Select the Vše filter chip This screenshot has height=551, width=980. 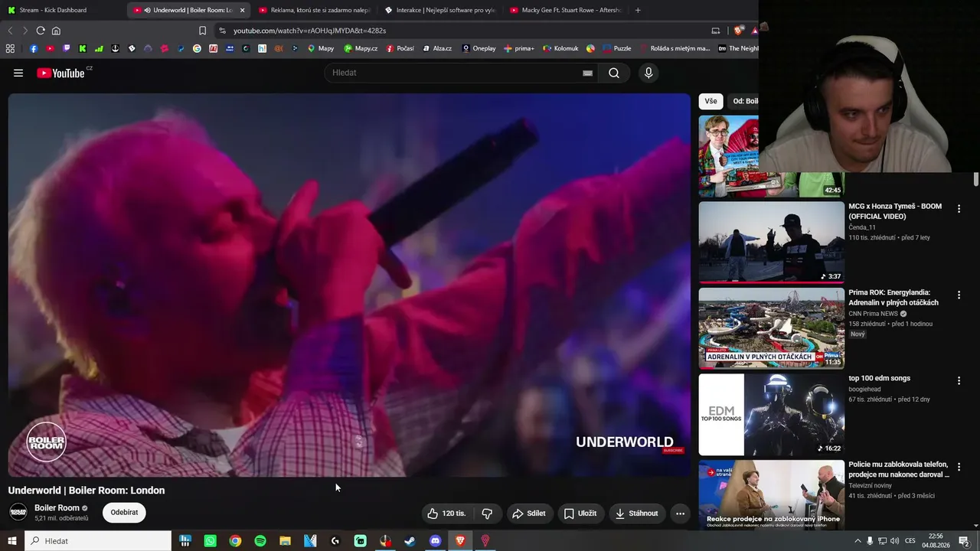711,101
